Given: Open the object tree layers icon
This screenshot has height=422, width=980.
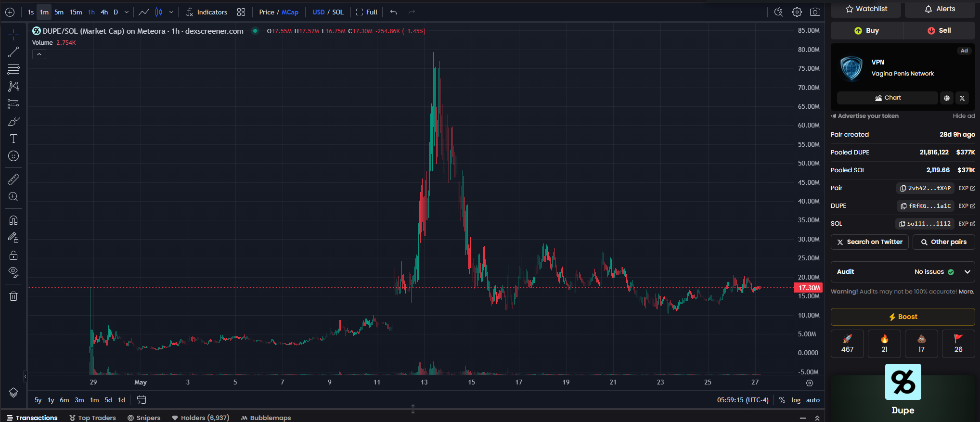Looking at the screenshot, I should [x=13, y=393].
